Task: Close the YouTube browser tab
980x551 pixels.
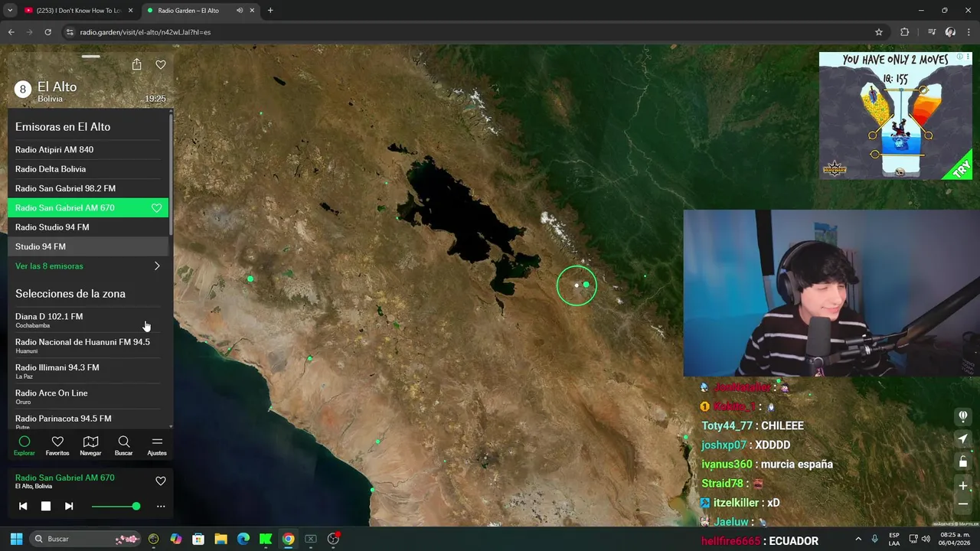Action: 130,11
